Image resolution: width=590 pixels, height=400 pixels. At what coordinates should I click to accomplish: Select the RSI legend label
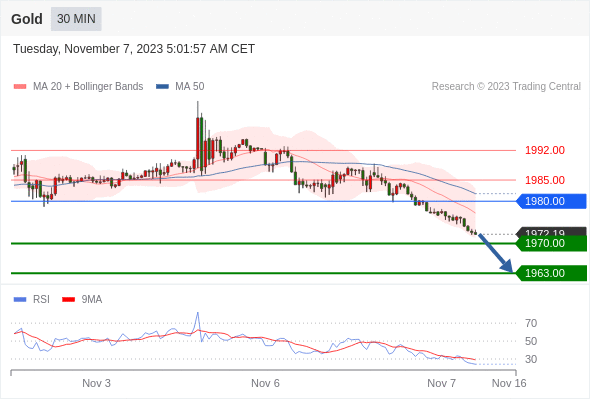[41, 300]
